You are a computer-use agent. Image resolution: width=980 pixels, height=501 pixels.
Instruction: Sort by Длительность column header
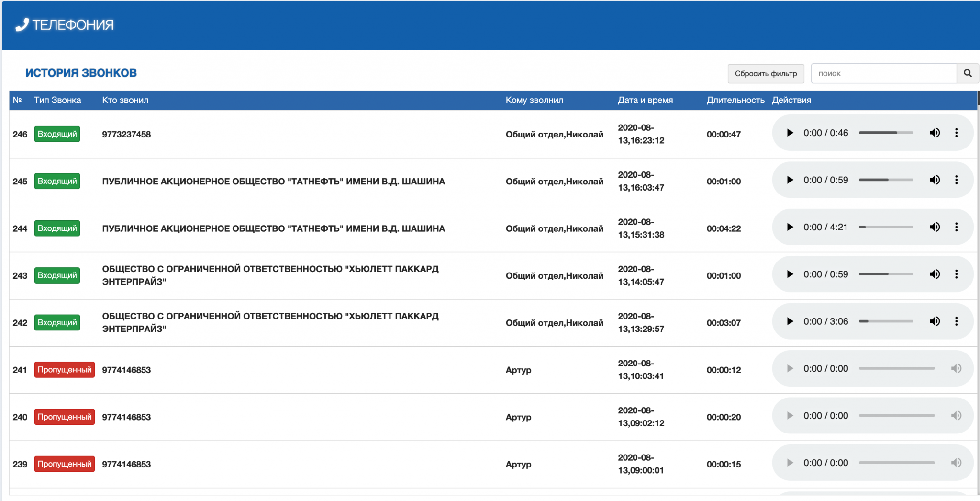point(735,100)
